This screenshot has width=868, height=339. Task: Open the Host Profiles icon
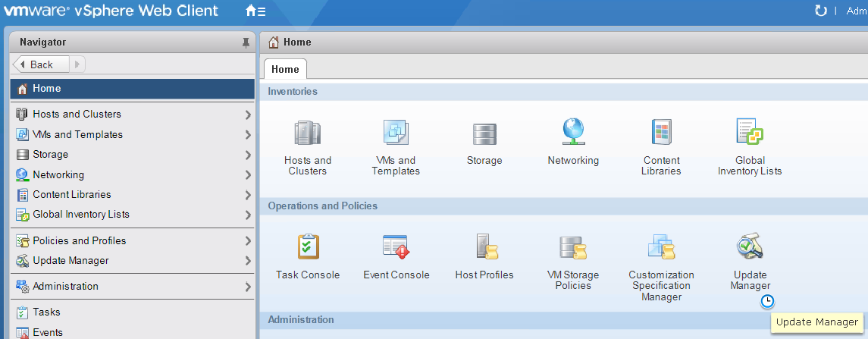click(x=487, y=246)
